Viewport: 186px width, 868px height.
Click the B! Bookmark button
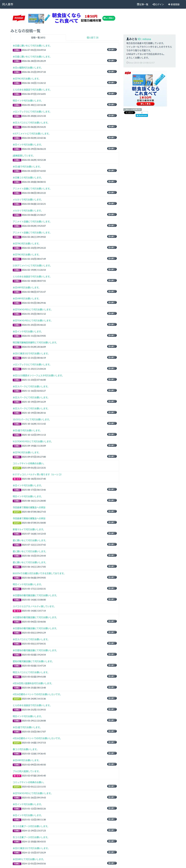tap(142, 116)
